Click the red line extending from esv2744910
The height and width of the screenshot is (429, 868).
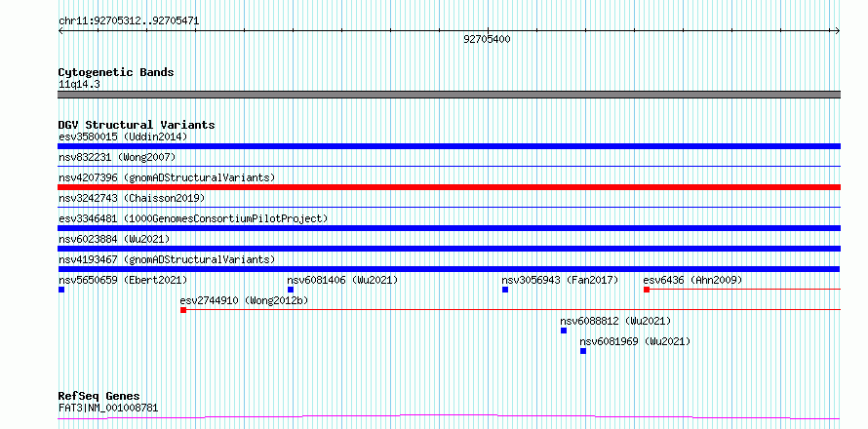(513, 309)
